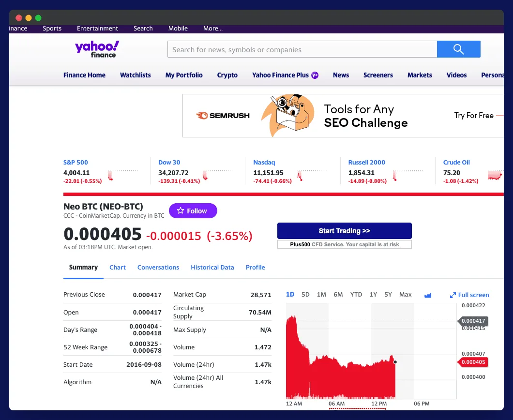Switch to the Historical Data tab
The height and width of the screenshot is (420, 513).
click(x=212, y=267)
